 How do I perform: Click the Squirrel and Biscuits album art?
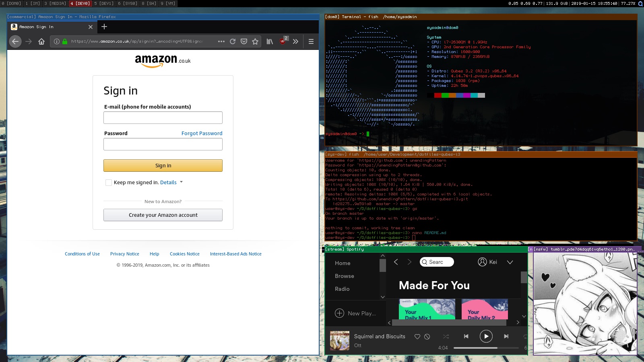pyautogui.click(x=340, y=341)
